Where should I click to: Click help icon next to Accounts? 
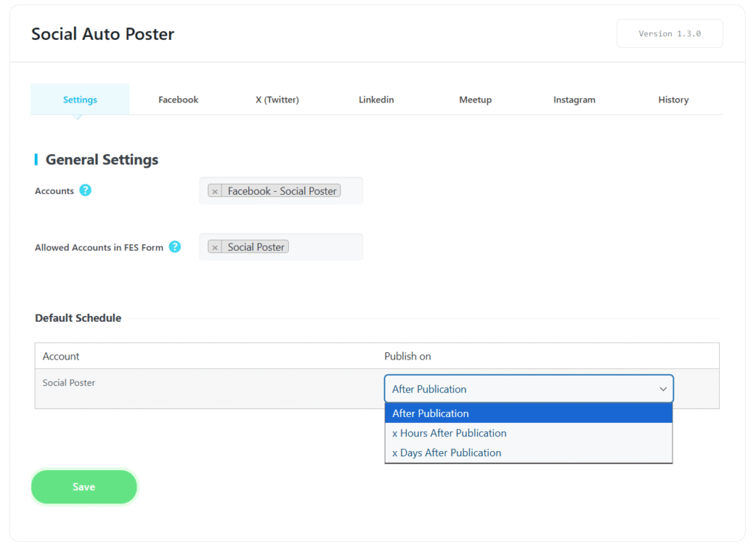coord(86,190)
